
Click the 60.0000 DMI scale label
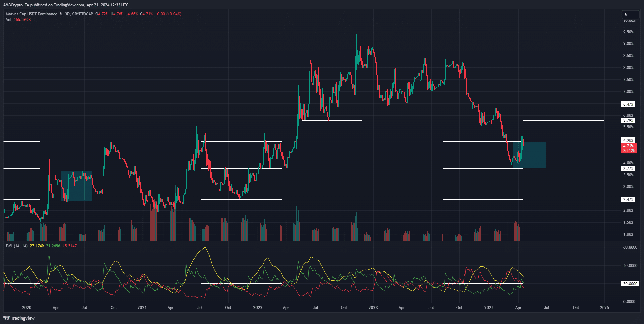(630, 247)
